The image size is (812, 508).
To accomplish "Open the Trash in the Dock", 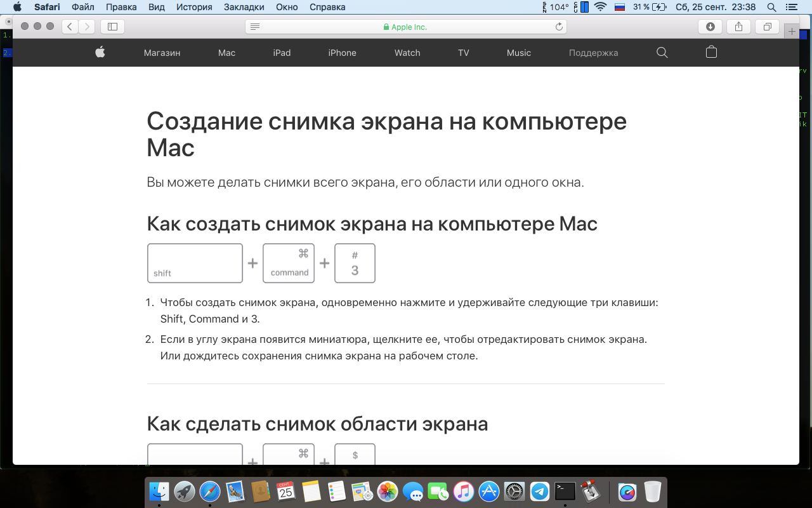I will [x=653, y=491].
